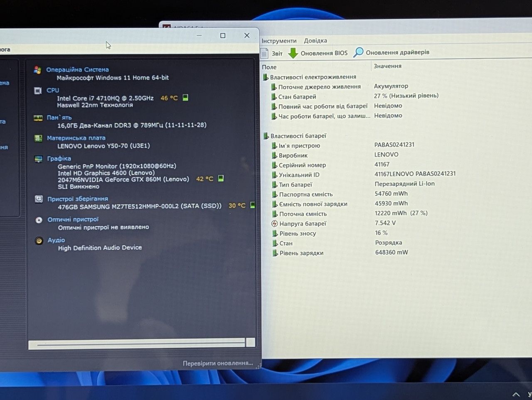This screenshot has width=532, height=400.
Task: Click the monitor icon next to Графіка
Action: pos(39,159)
